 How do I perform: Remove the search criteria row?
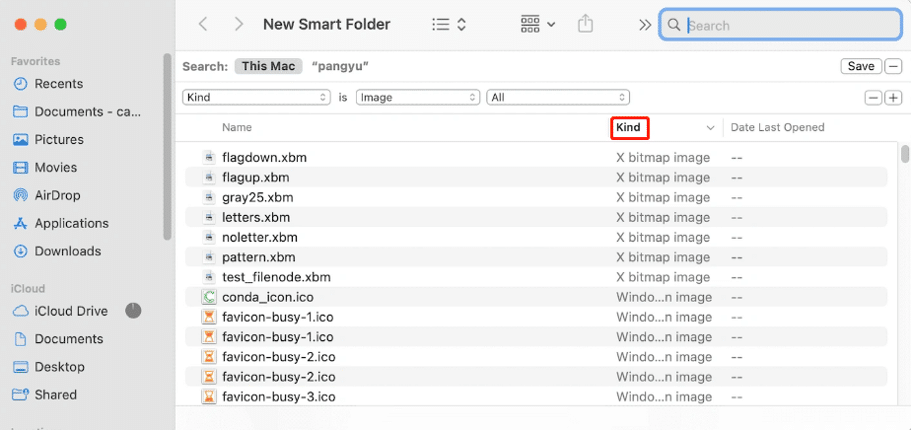[x=873, y=98]
